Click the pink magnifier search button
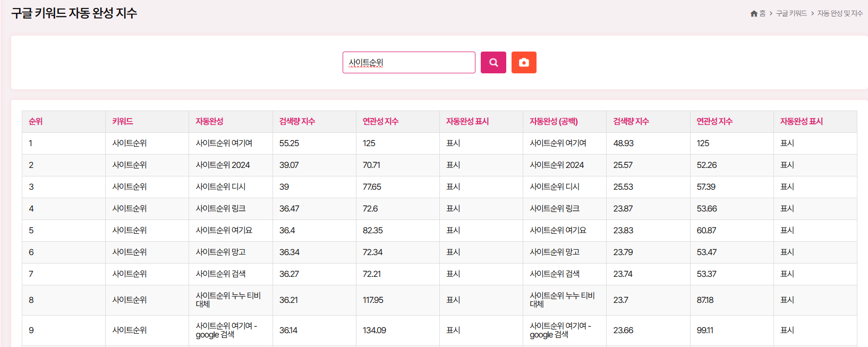The width and height of the screenshot is (868, 347). 493,62
